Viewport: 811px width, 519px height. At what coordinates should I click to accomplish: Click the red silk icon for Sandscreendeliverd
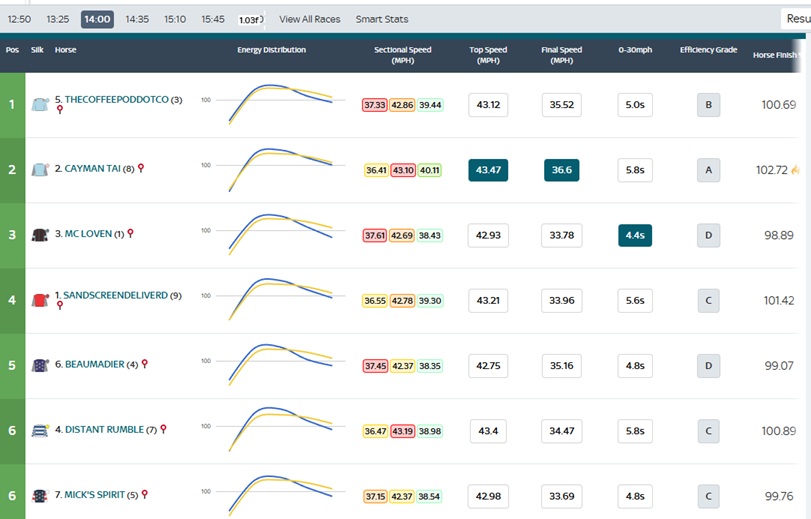(x=40, y=300)
